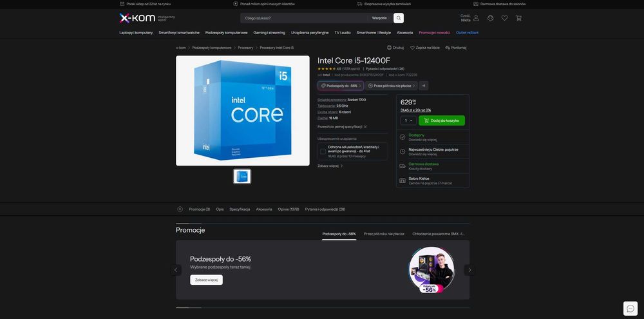Go to the Specyfikacja section tab
This screenshot has width=644, height=319.
coord(240,209)
